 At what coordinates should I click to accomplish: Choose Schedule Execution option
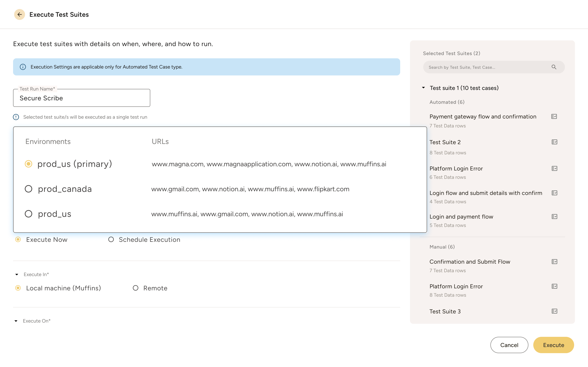[111, 240]
